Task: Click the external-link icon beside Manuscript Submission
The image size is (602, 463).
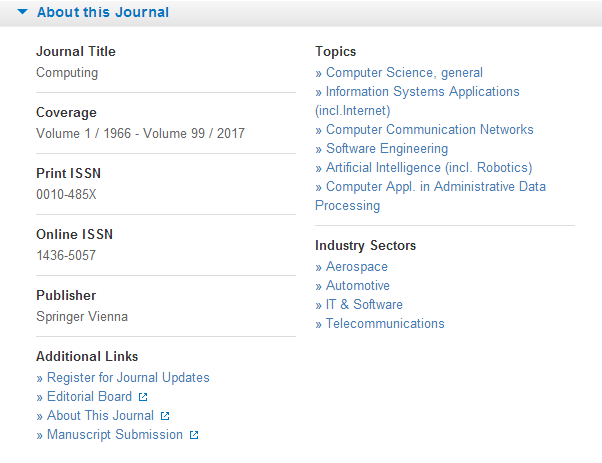Action: 194,435
